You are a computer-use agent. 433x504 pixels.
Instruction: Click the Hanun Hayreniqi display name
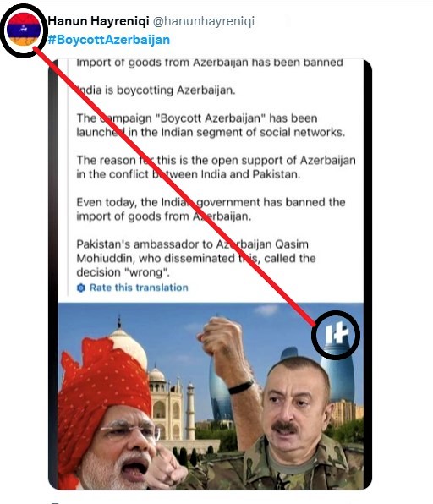coord(98,21)
